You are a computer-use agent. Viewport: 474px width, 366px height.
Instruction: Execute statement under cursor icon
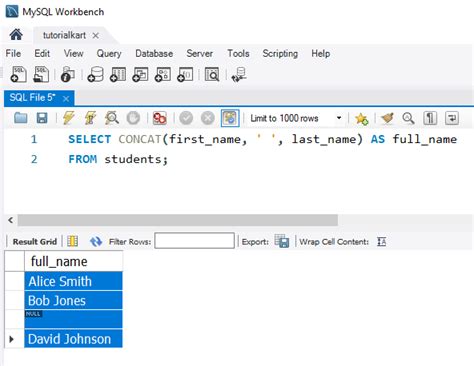90,118
